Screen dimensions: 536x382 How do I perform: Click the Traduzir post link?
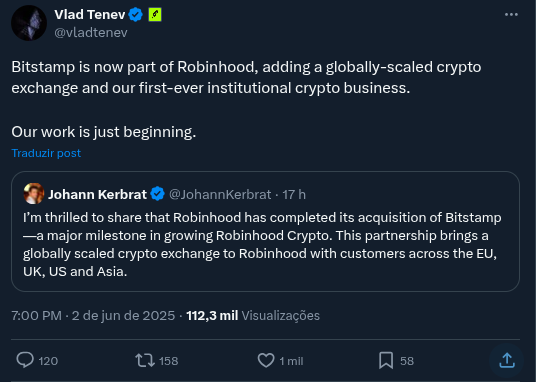46,153
